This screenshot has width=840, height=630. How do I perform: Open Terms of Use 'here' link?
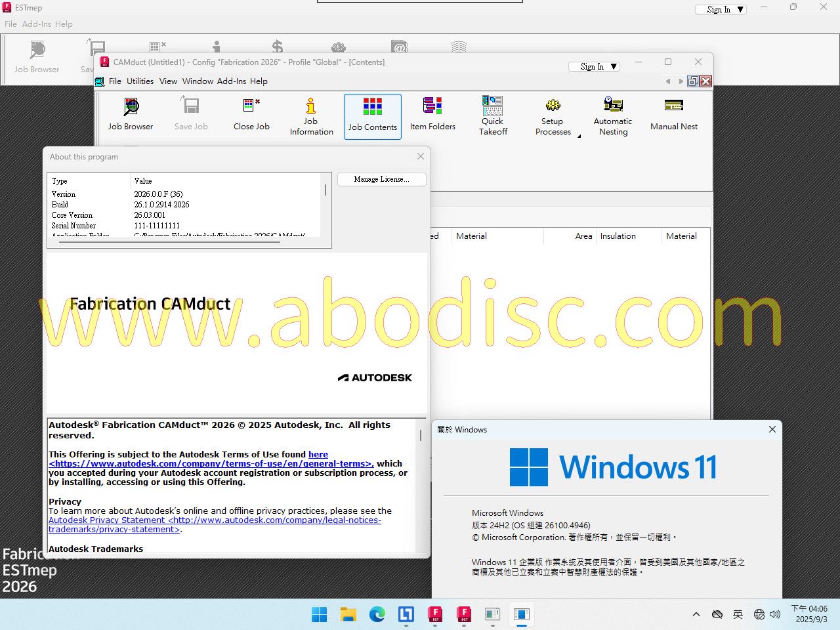click(x=318, y=454)
